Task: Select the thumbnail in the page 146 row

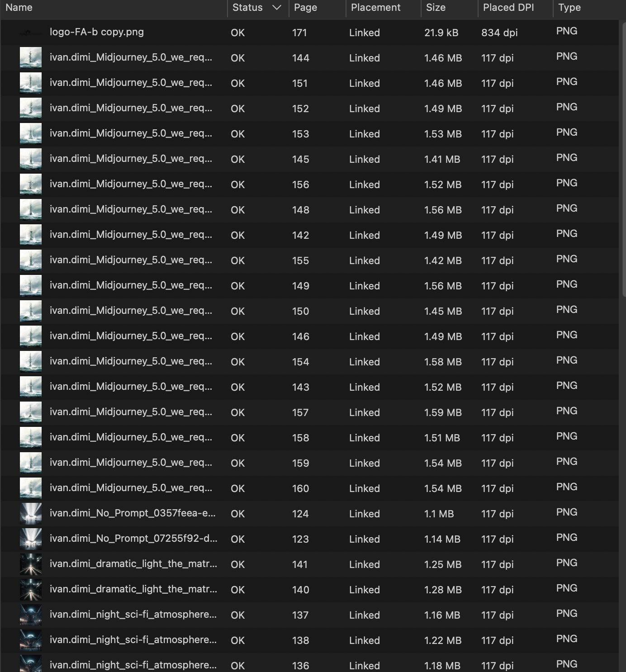Action: pos(31,336)
